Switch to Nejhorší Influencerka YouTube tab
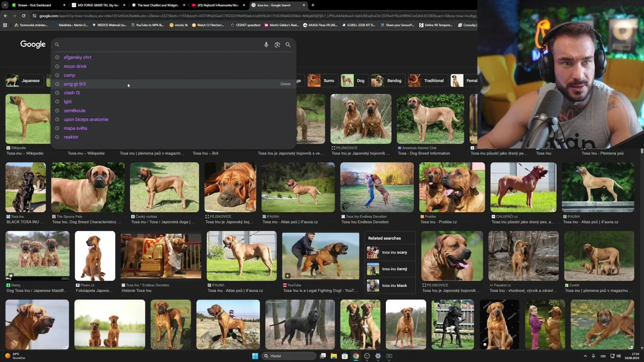The width and height of the screenshot is (644, 362). pos(217,5)
